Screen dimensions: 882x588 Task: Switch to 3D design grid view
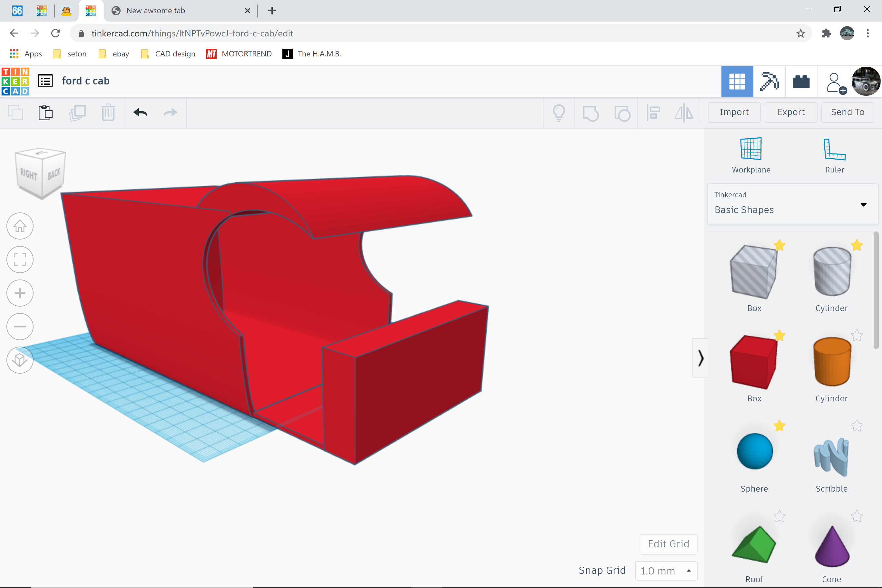pos(737,81)
